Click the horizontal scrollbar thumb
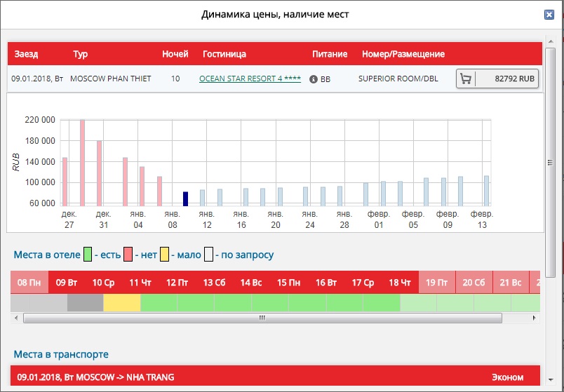 [x=262, y=318]
